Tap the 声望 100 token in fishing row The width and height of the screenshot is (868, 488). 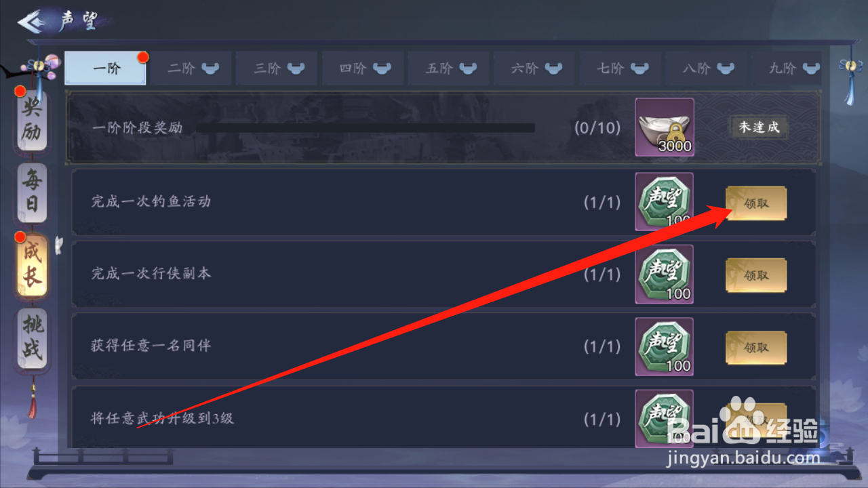(x=665, y=201)
